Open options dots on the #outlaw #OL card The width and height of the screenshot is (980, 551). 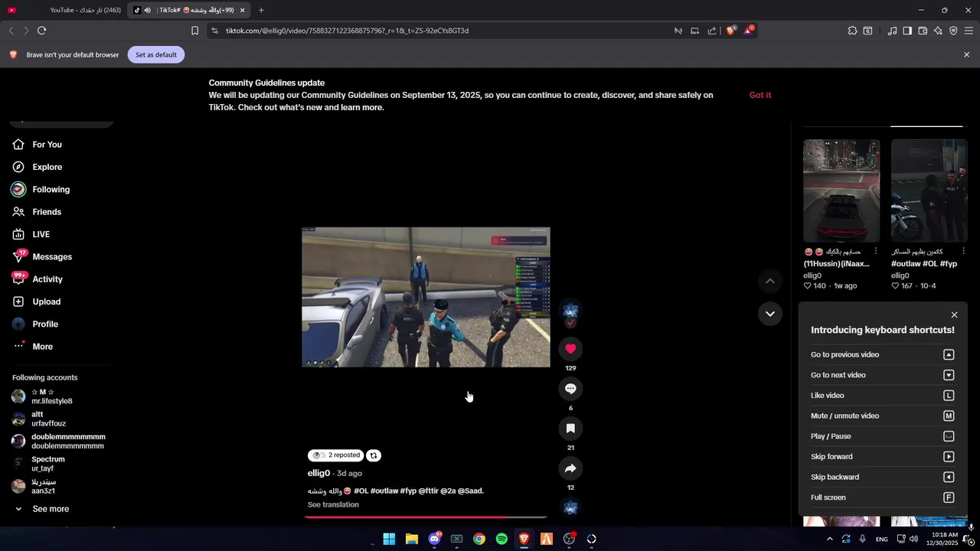pos(963,251)
